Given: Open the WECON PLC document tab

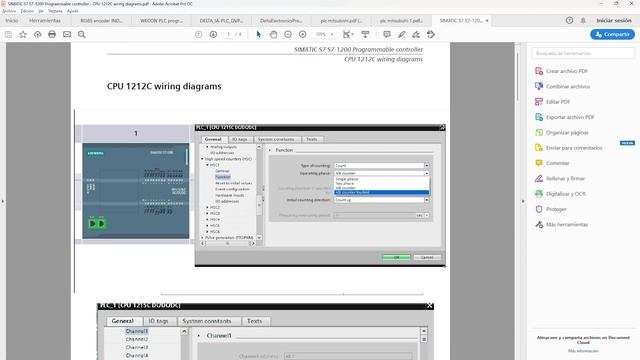Looking at the screenshot, I should pos(162,20).
